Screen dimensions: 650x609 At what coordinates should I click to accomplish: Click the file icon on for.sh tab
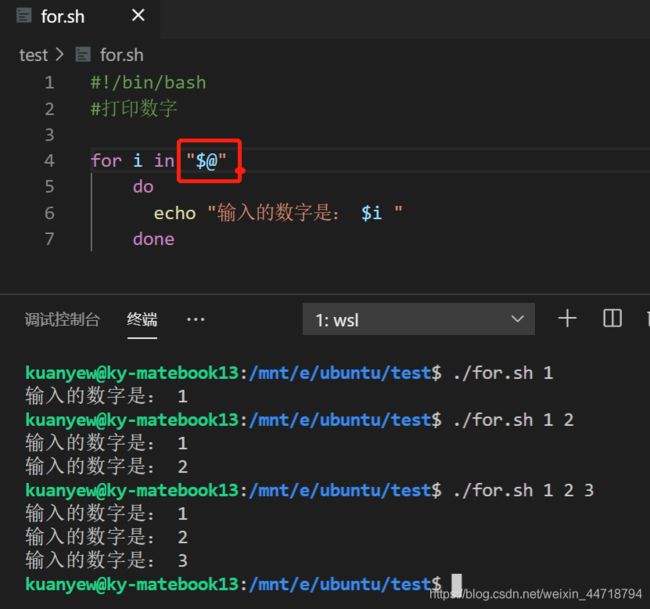tap(24, 16)
